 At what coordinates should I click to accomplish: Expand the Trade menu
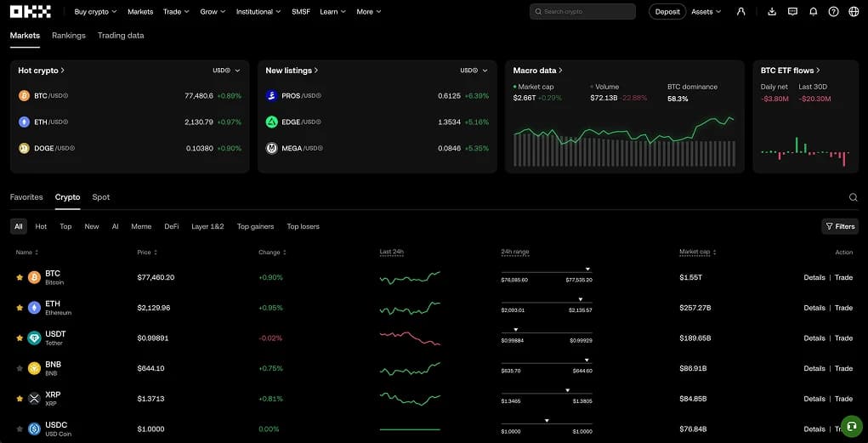[176, 12]
